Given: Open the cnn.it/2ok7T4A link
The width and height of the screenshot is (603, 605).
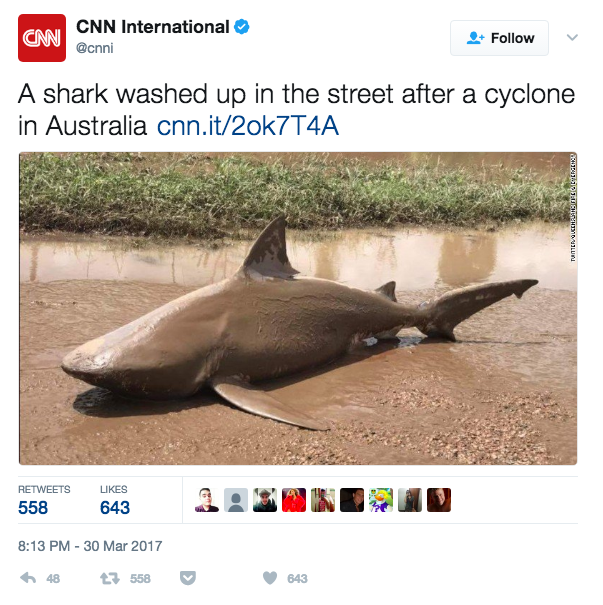Looking at the screenshot, I should tap(248, 126).
